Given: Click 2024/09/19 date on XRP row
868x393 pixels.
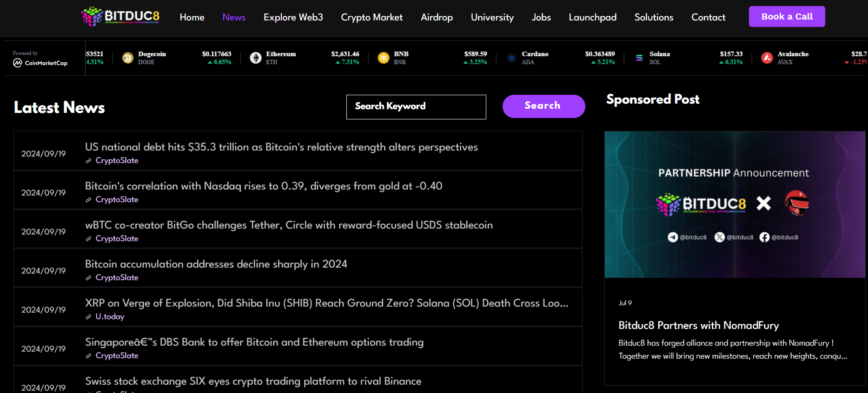Looking at the screenshot, I should click(x=44, y=310).
